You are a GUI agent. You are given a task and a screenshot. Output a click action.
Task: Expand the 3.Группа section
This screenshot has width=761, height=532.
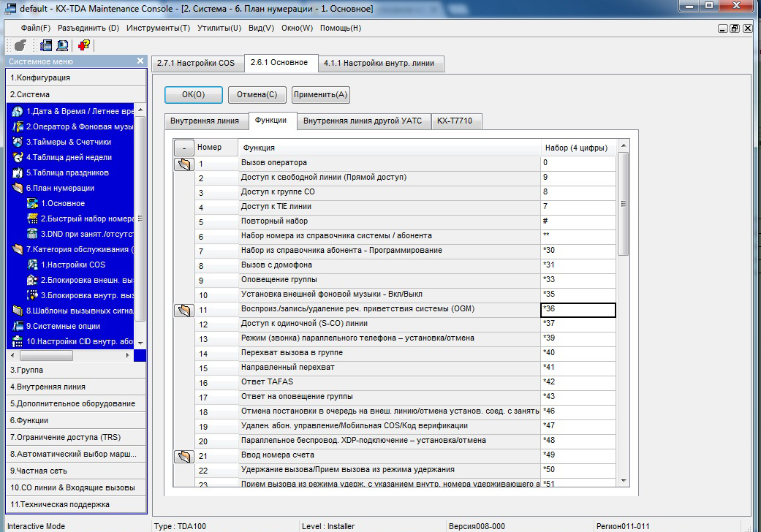[x=77, y=370]
